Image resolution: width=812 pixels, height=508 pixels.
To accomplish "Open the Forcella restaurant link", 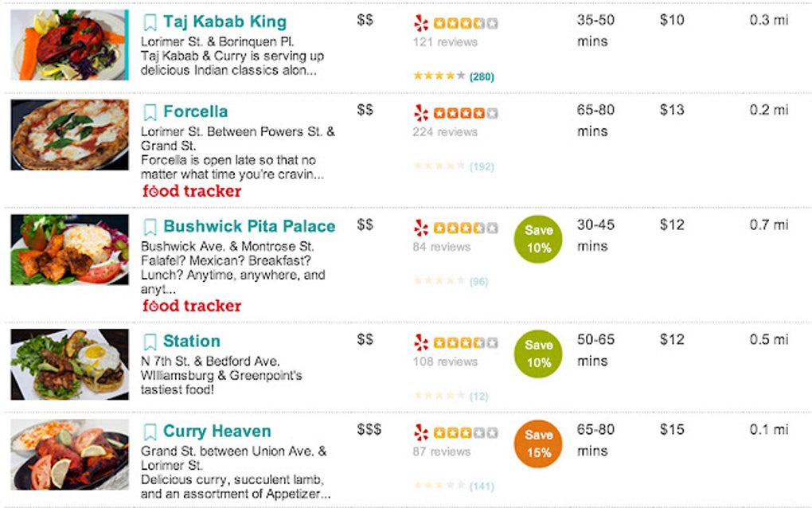I will click(x=195, y=112).
